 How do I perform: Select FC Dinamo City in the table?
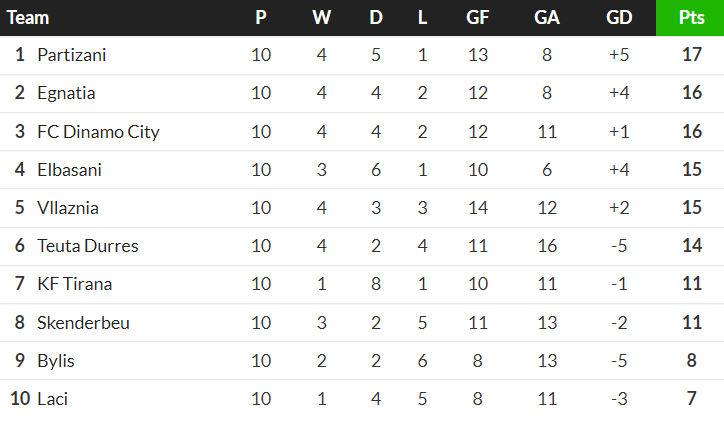tap(98, 132)
